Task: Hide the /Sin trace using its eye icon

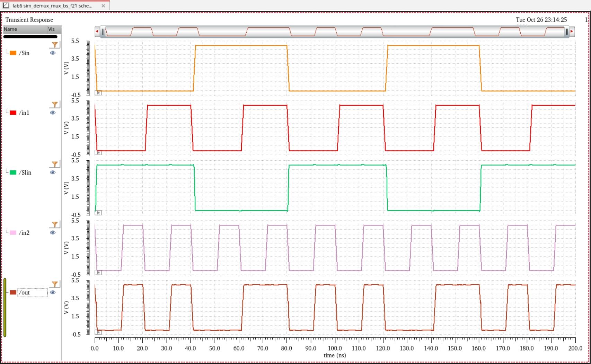Action: pos(53,53)
